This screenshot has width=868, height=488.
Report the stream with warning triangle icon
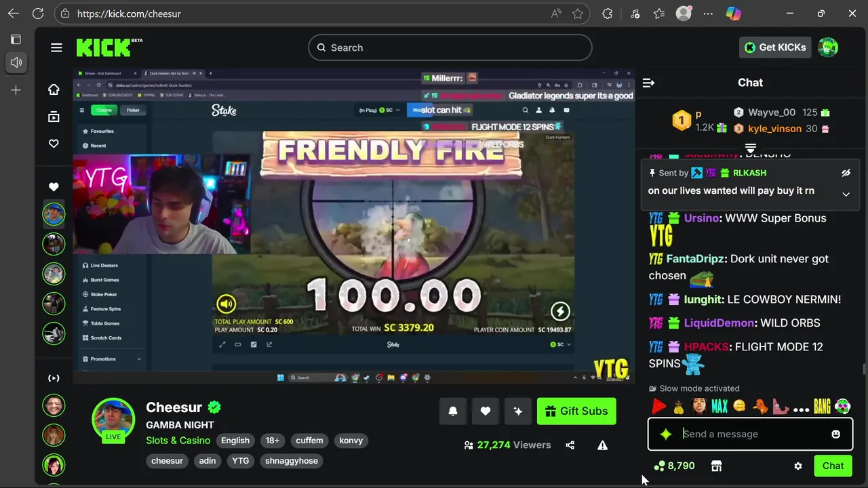(x=602, y=445)
